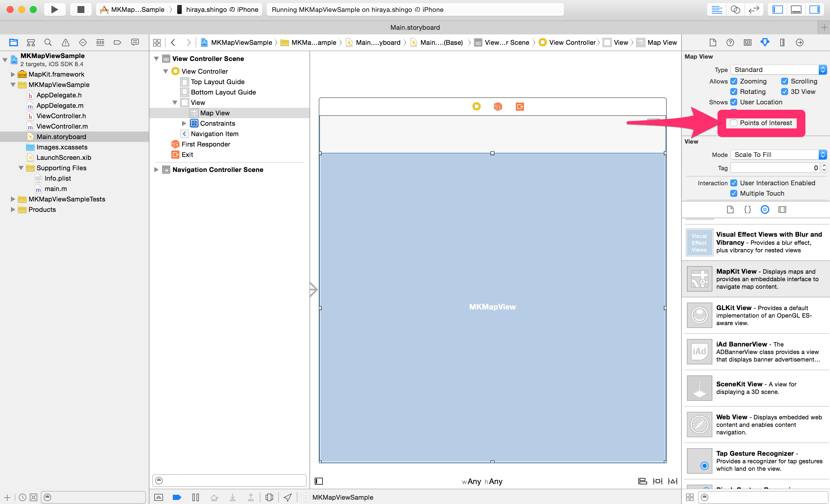Open the Debug navigator tab
The width and height of the screenshot is (830, 504).
tap(100, 42)
